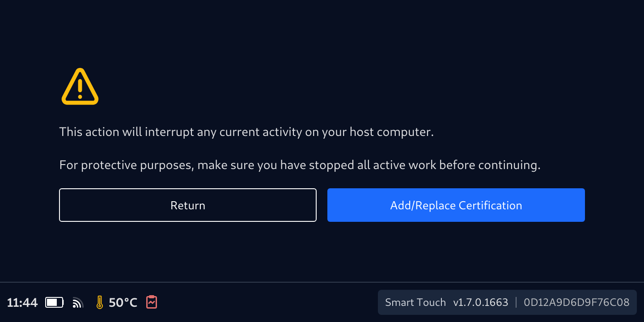The image size is (644, 322).
Task: Tap the firmware version v1.7.0.1663
Action: (480, 302)
